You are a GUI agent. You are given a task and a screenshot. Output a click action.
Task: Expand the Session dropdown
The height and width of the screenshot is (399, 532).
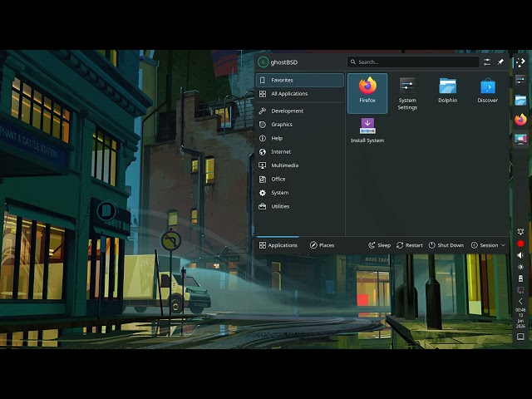tap(488, 245)
